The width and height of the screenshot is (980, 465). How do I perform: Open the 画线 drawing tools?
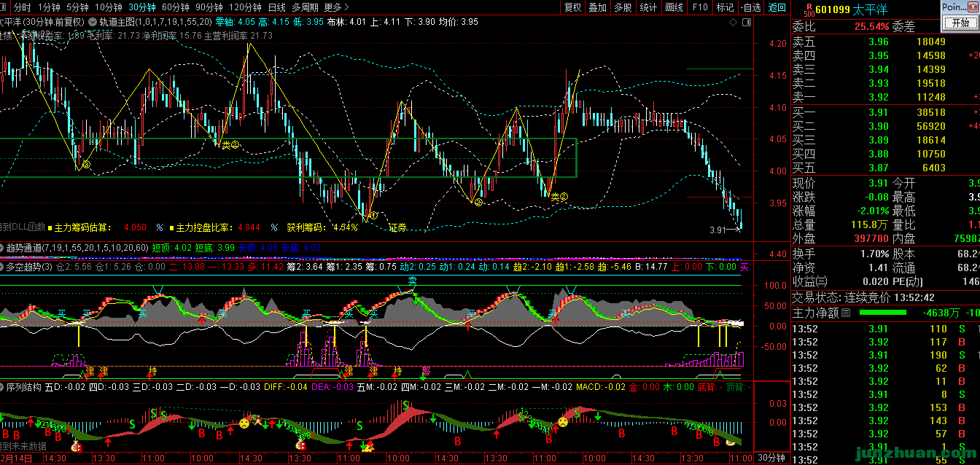tap(674, 7)
